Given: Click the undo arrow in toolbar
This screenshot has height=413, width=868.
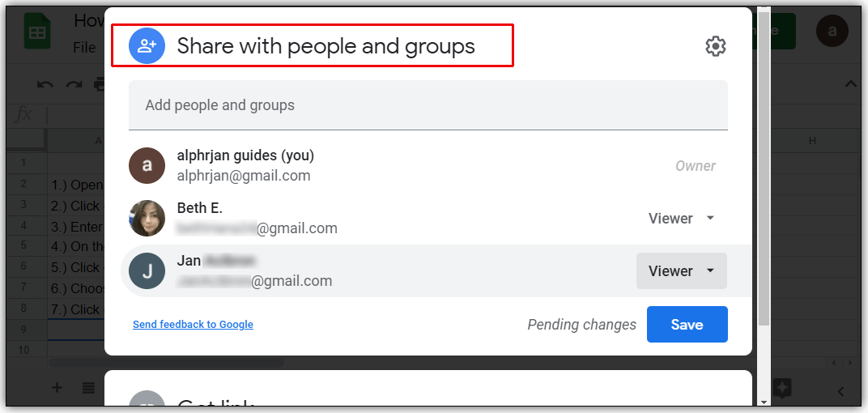Looking at the screenshot, I should [45, 85].
